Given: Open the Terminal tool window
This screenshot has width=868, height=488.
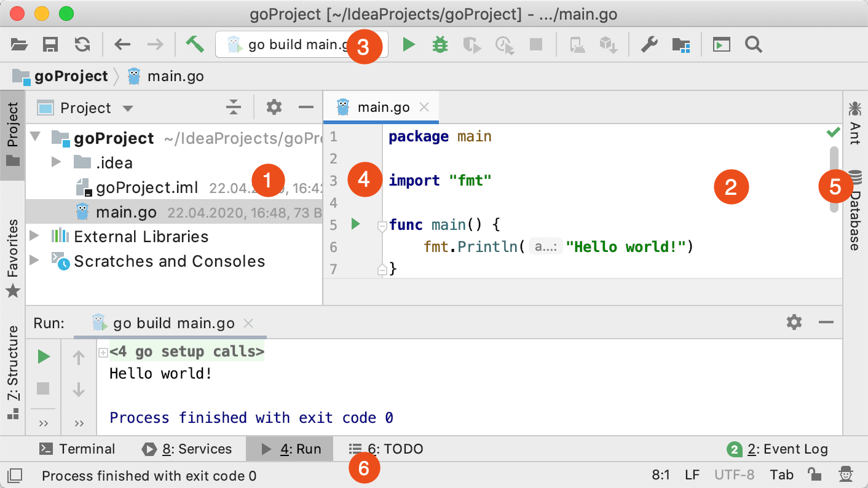Looking at the screenshot, I should (x=78, y=449).
